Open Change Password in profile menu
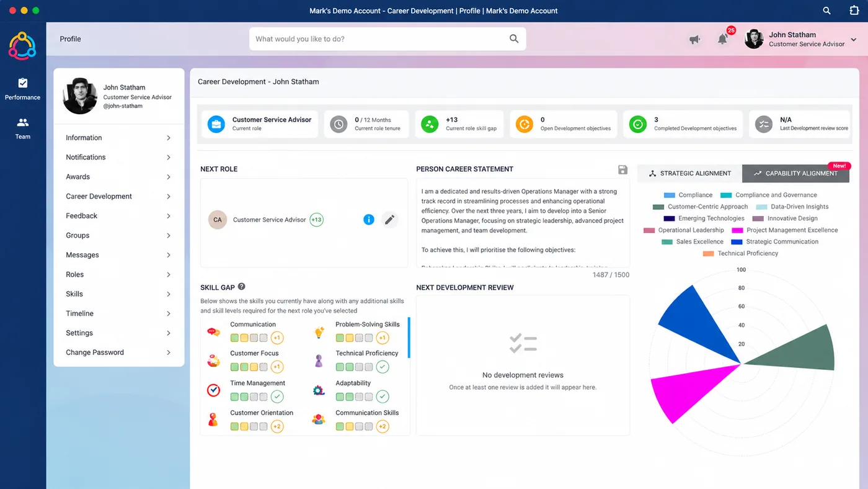 (x=118, y=352)
